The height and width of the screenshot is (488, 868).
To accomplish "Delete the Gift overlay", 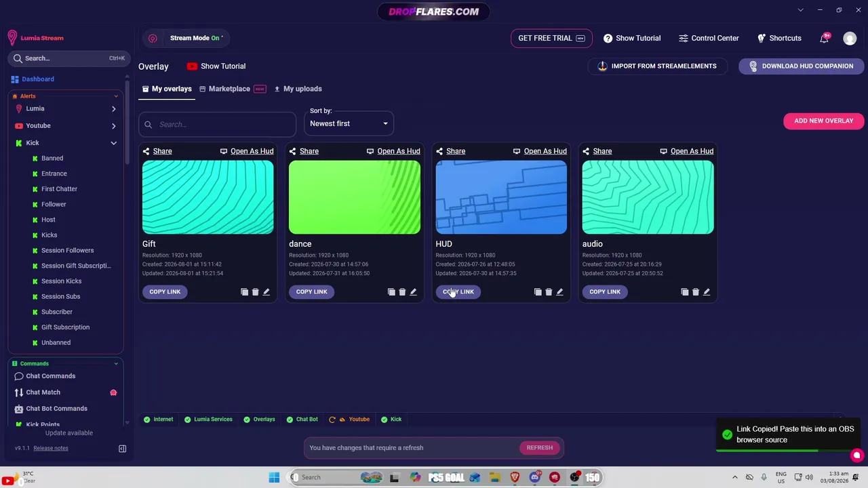I will coord(256,292).
